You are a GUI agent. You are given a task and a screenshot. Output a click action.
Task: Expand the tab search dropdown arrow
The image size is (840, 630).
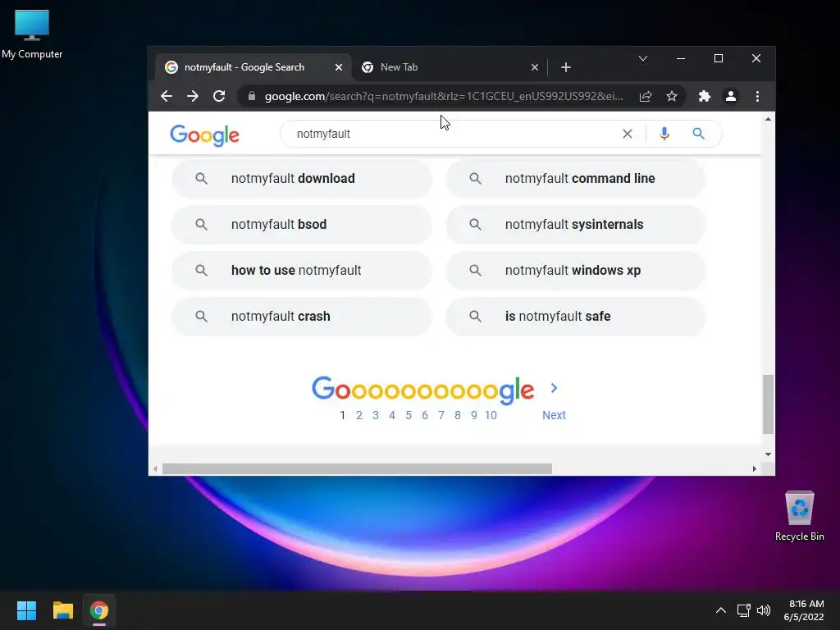(643, 58)
